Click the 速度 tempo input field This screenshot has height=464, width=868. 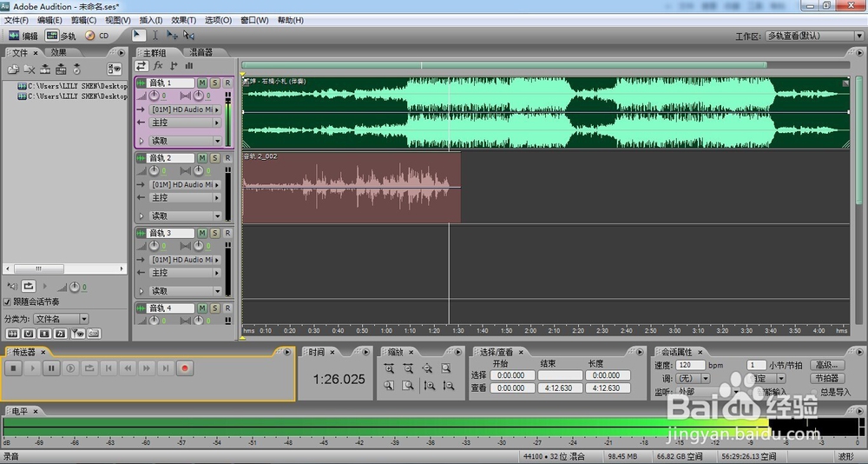pos(690,365)
